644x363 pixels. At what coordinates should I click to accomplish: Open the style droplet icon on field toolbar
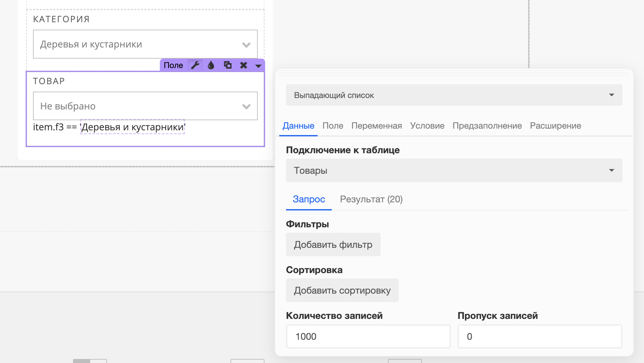point(211,65)
